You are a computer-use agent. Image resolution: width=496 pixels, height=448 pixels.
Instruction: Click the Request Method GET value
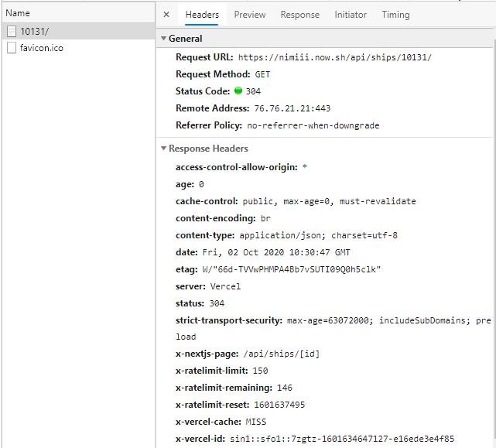click(262, 74)
